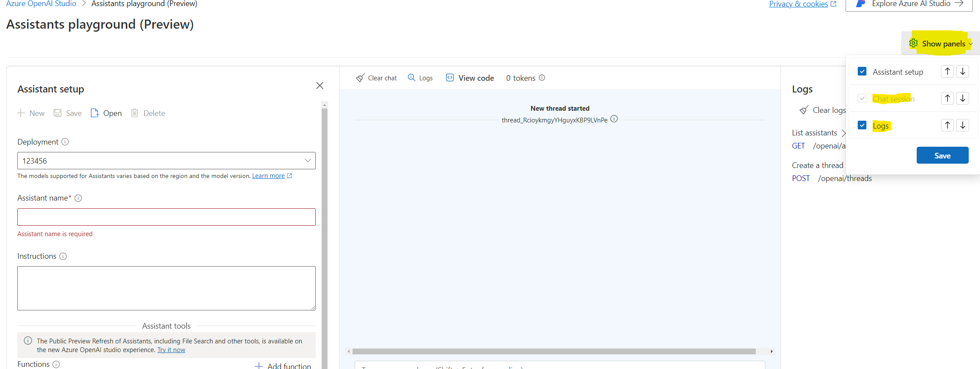The image size is (980, 369).
Task: Click Add function
Action: pyautogui.click(x=283, y=366)
